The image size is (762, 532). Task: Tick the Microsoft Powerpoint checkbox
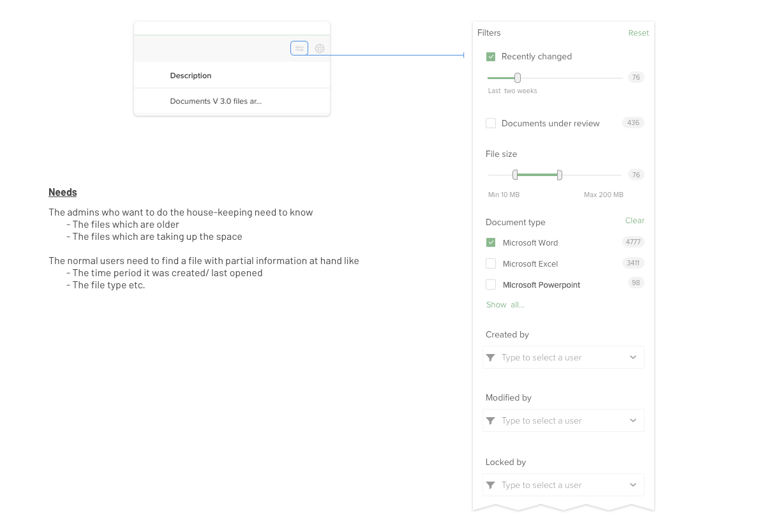tap(491, 284)
